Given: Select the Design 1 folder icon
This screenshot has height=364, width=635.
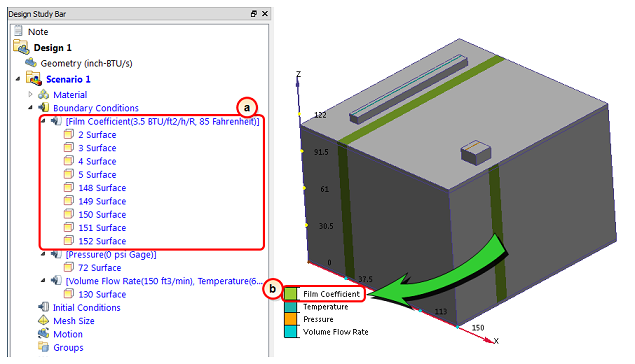Looking at the screenshot, I should pyautogui.click(x=21, y=47).
